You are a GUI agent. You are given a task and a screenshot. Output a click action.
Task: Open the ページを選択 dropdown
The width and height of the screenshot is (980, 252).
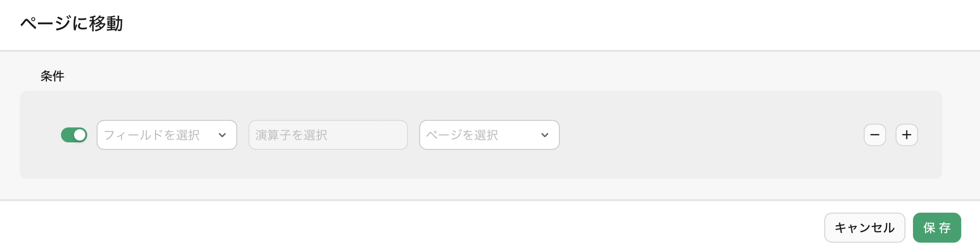[489, 135]
